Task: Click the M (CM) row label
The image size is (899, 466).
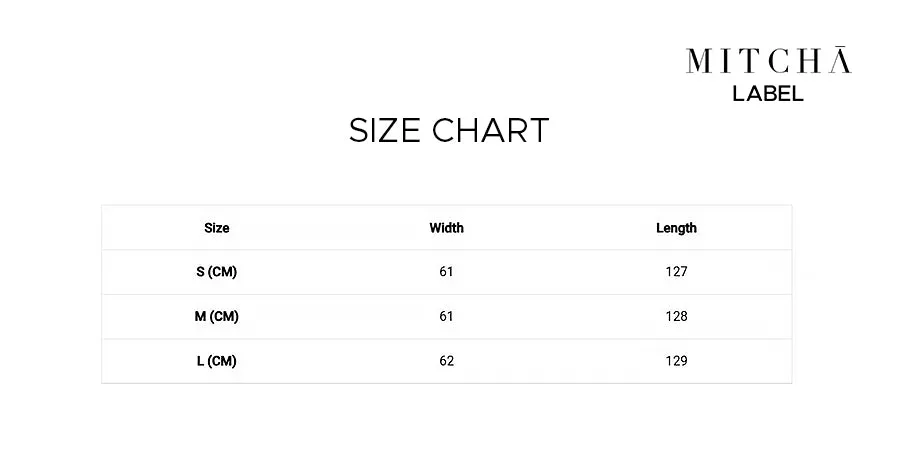Action: click(217, 316)
